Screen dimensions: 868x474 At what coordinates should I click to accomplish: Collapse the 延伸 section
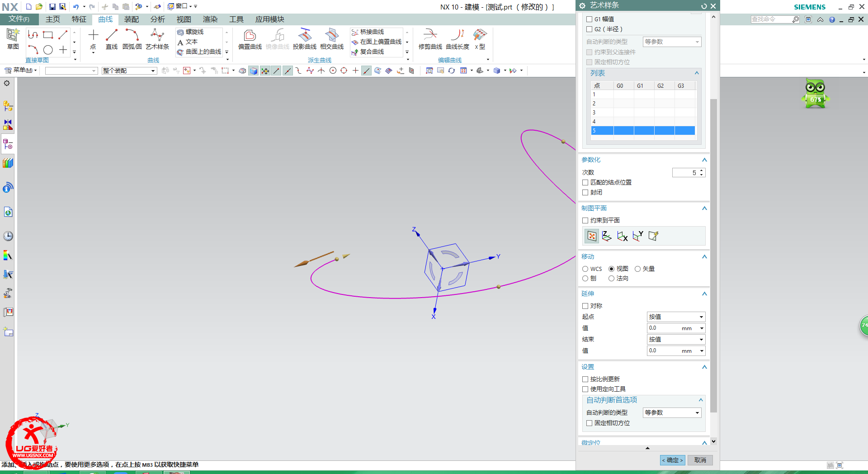(x=704, y=294)
